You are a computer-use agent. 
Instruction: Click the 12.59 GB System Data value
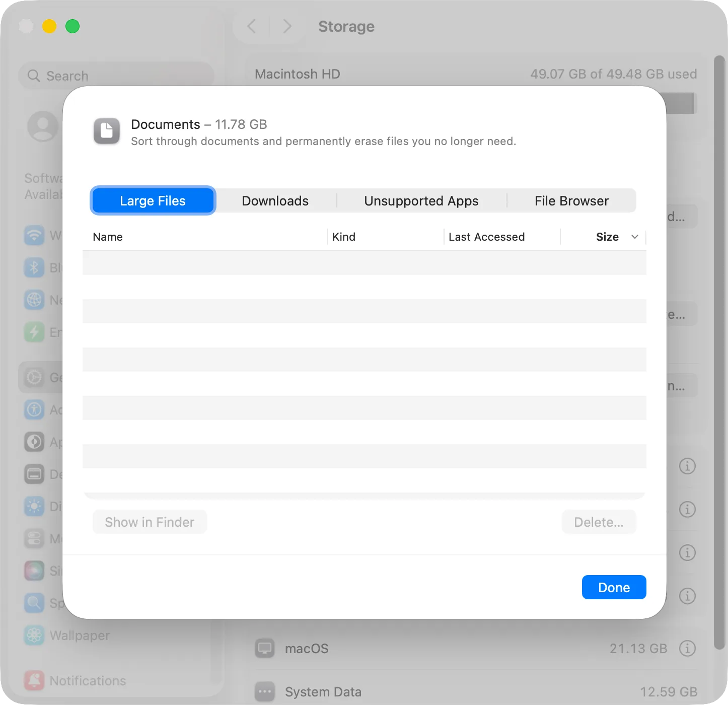(x=669, y=692)
